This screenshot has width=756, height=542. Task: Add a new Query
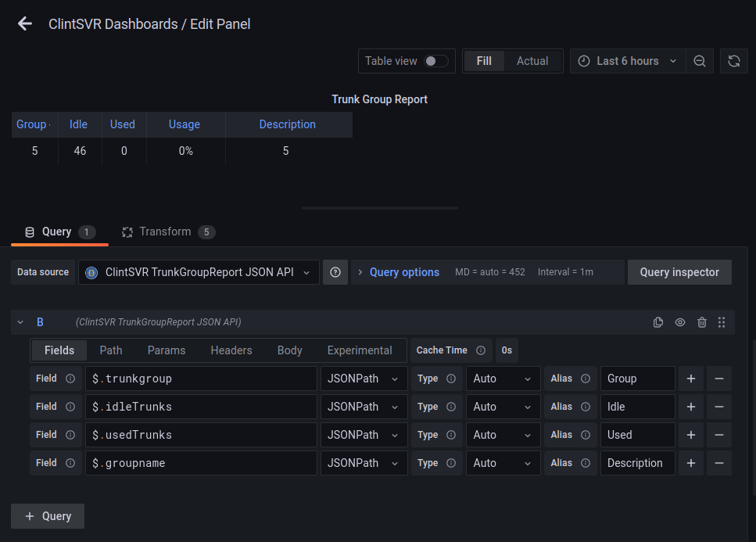click(x=48, y=516)
